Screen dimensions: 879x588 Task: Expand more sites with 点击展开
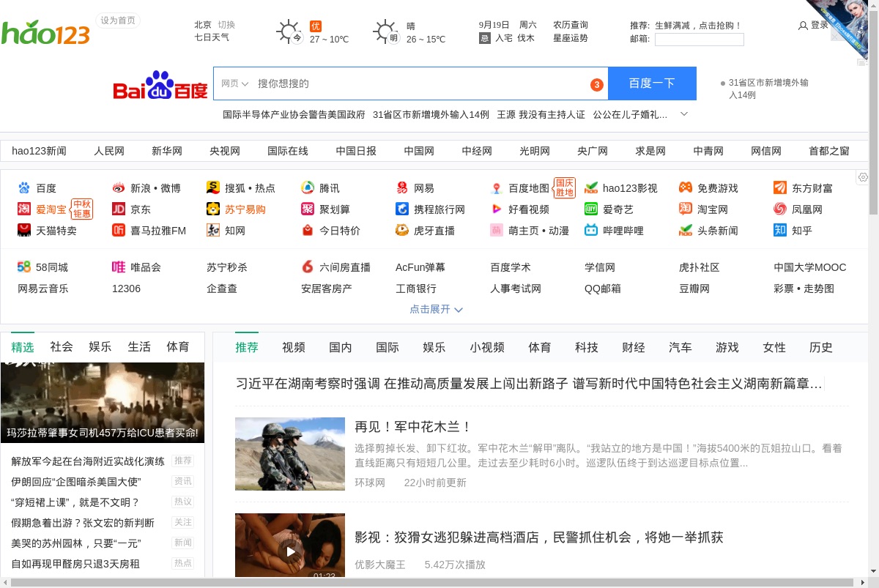pos(437,309)
